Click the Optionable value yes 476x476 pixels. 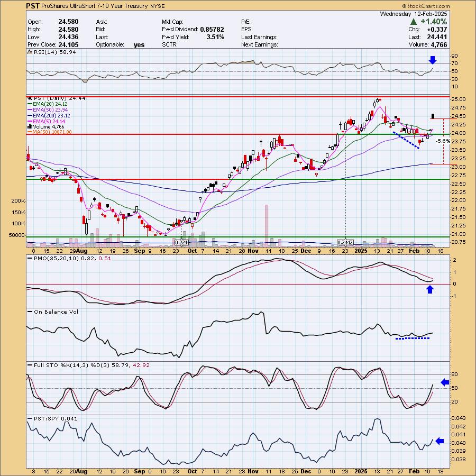click(x=139, y=45)
